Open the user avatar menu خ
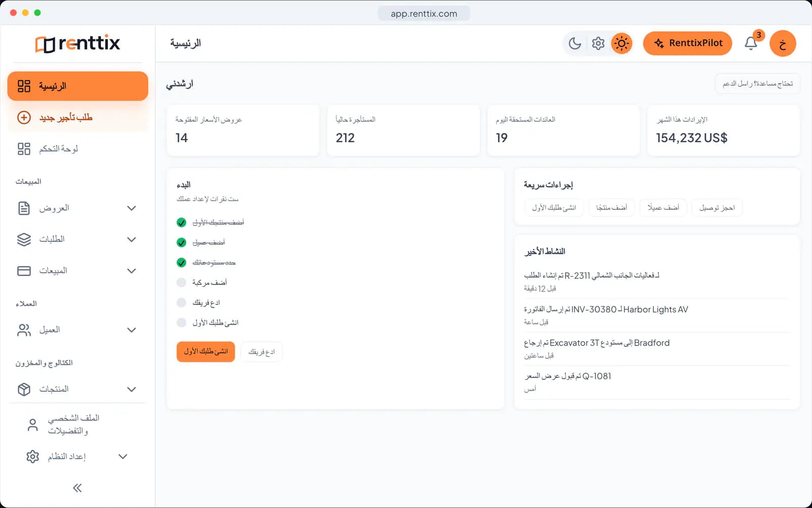Screen dimensions: 812x508 tap(783, 44)
